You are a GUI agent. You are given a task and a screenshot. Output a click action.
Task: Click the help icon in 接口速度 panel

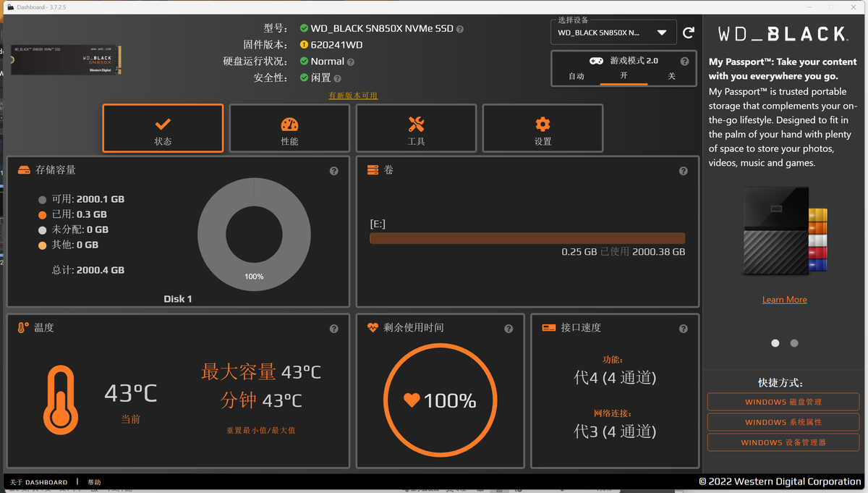tap(684, 329)
